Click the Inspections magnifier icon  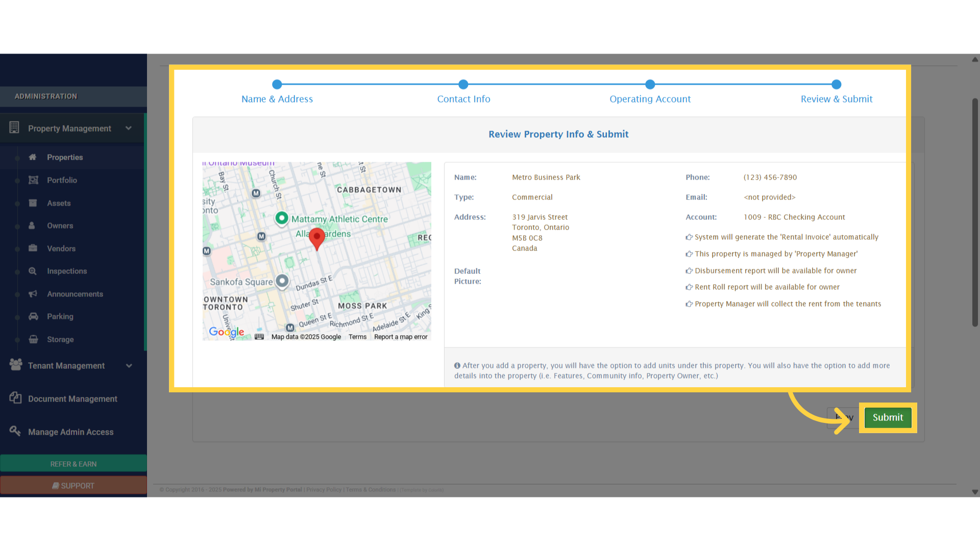[x=33, y=271]
